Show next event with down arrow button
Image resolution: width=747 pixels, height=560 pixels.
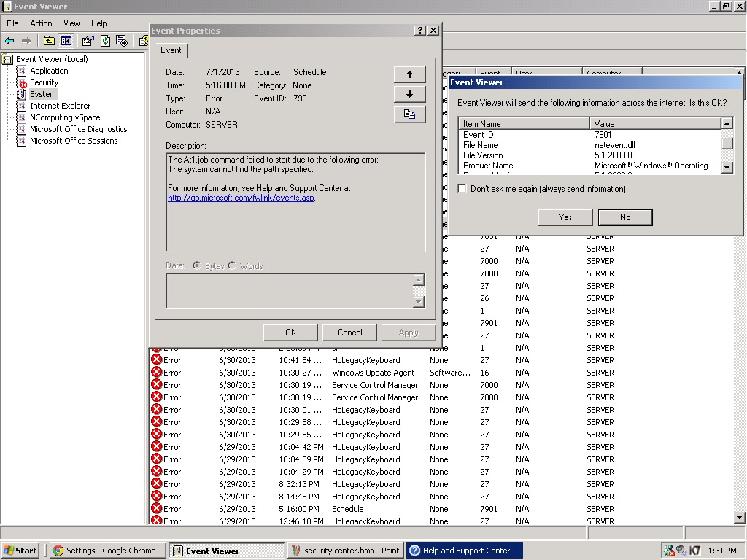click(x=410, y=94)
